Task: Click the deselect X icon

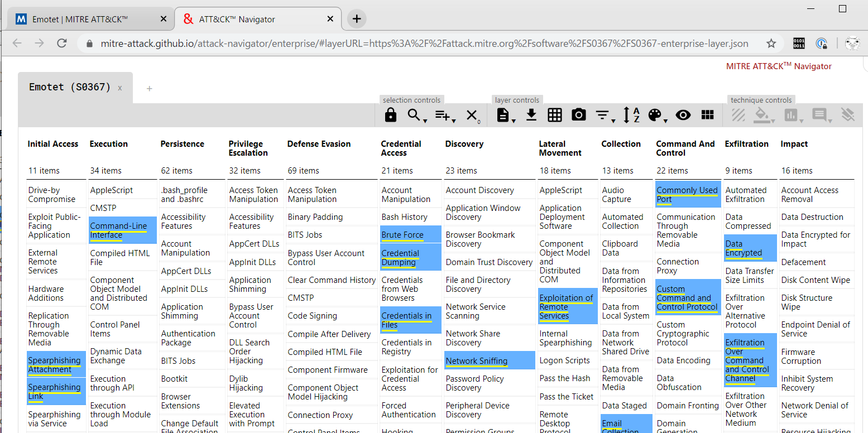Action: coord(472,115)
